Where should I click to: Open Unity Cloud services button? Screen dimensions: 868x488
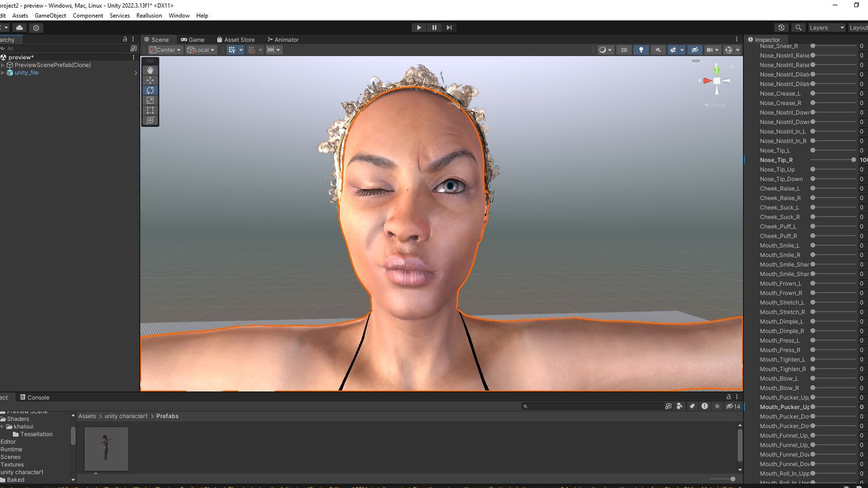click(19, 28)
